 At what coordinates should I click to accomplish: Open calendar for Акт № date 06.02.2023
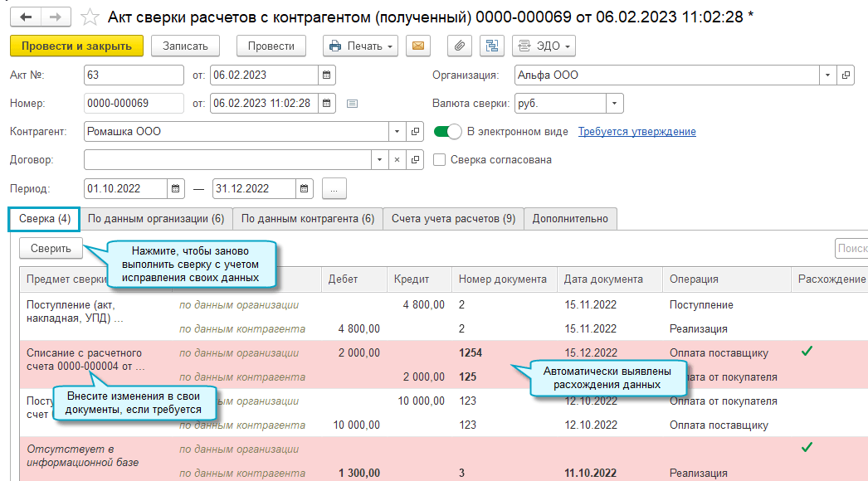[x=327, y=75]
